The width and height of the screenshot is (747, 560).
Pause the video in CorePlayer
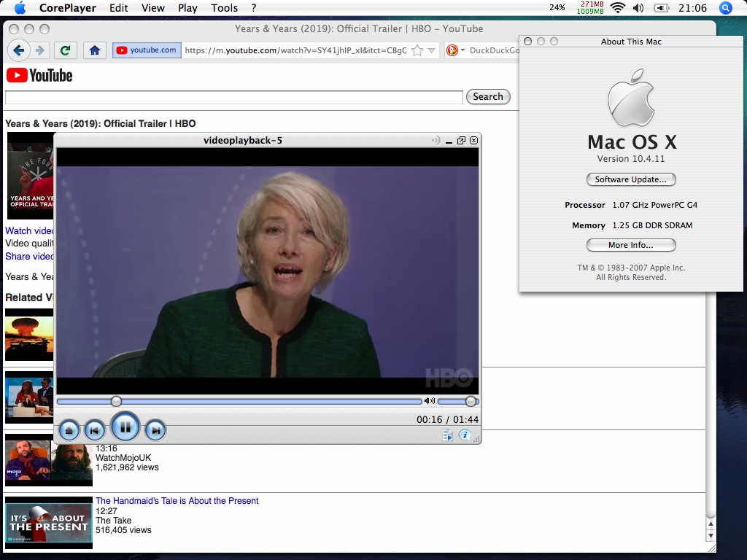(125, 427)
